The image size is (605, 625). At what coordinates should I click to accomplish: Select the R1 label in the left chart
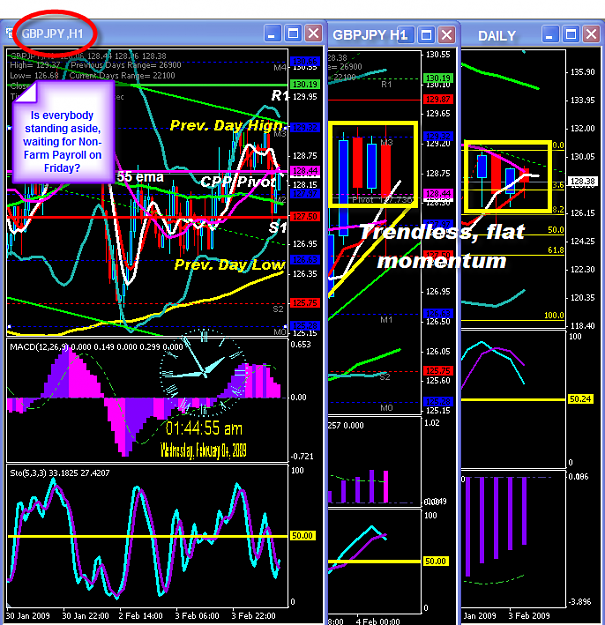(x=279, y=95)
